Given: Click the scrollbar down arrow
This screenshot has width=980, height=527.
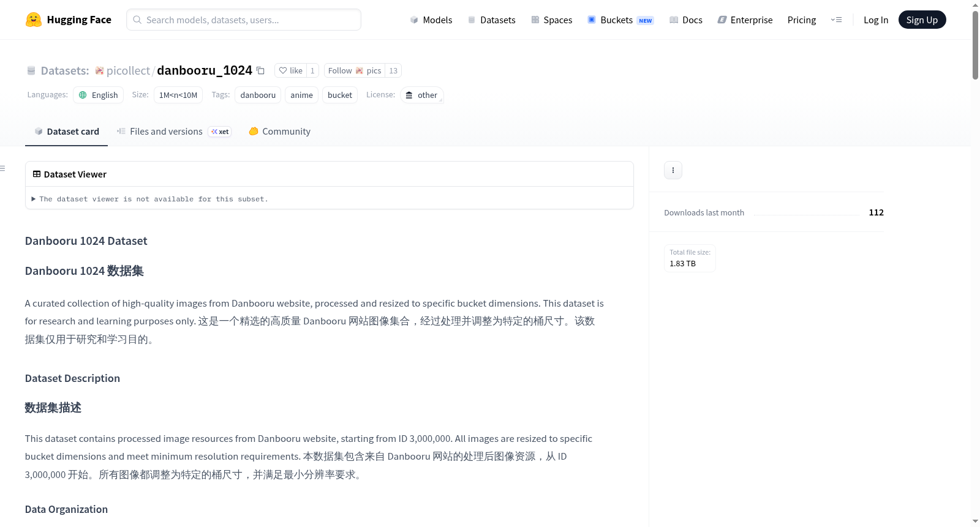Looking at the screenshot, I should (975, 521).
